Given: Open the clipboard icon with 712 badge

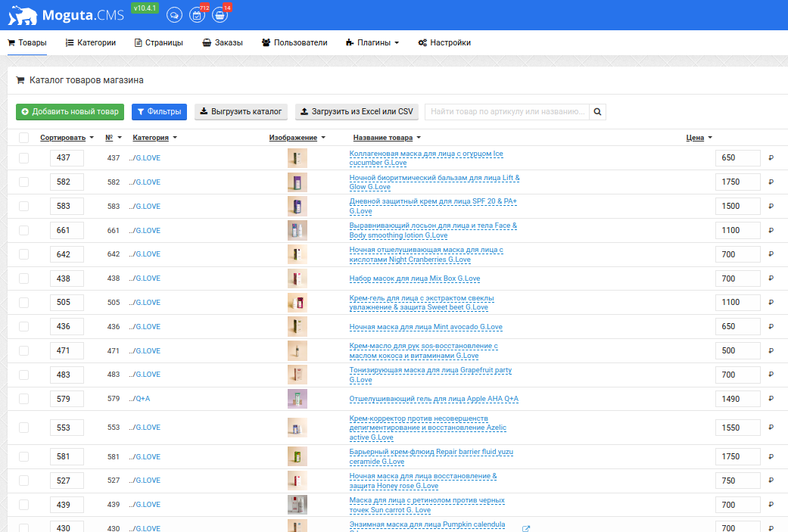Looking at the screenshot, I should pyautogui.click(x=197, y=15).
